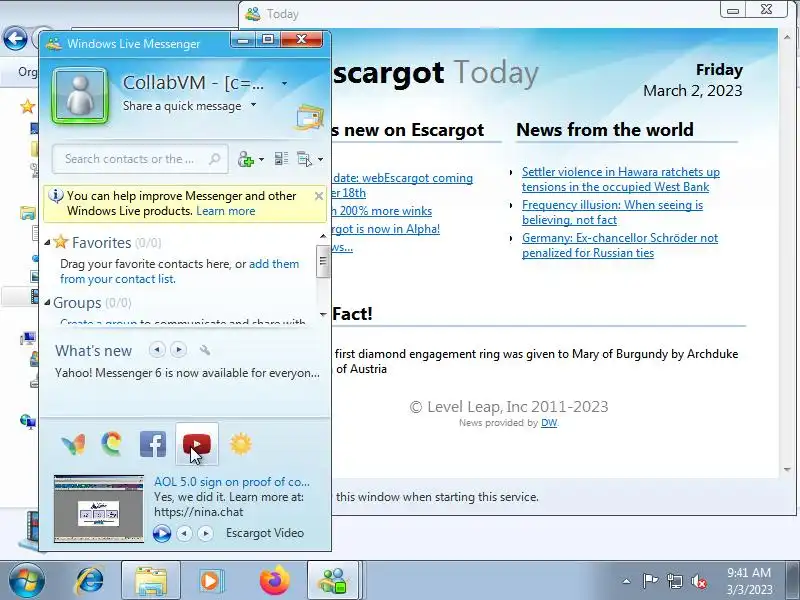
Task: Play the Escargot Video
Action: click(x=162, y=534)
